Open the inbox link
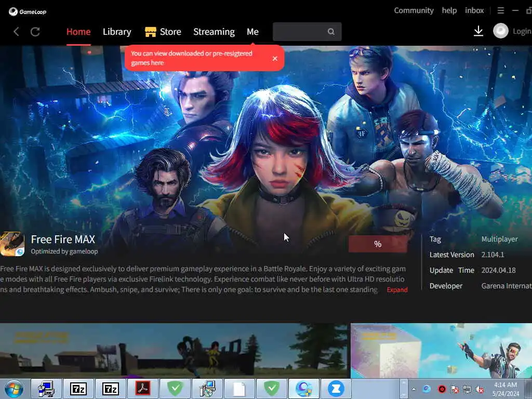The image size is (532, 399). pos(474,10)
